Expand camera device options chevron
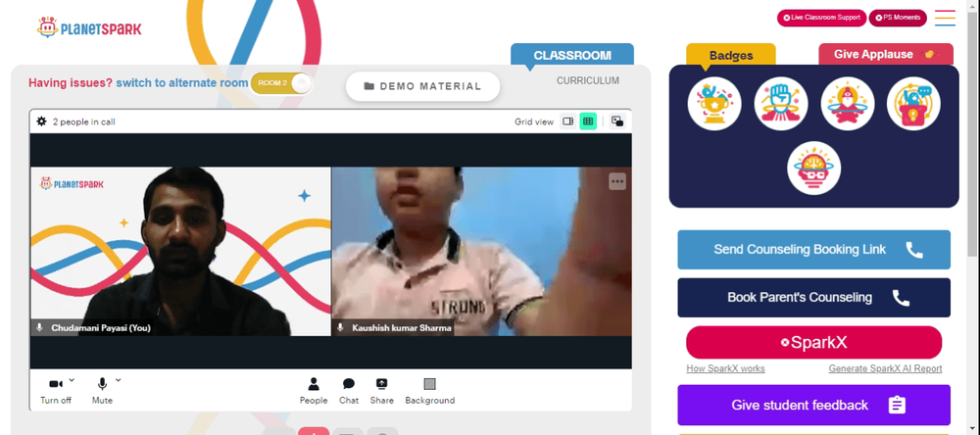980x435 pixels. point(72,379)
